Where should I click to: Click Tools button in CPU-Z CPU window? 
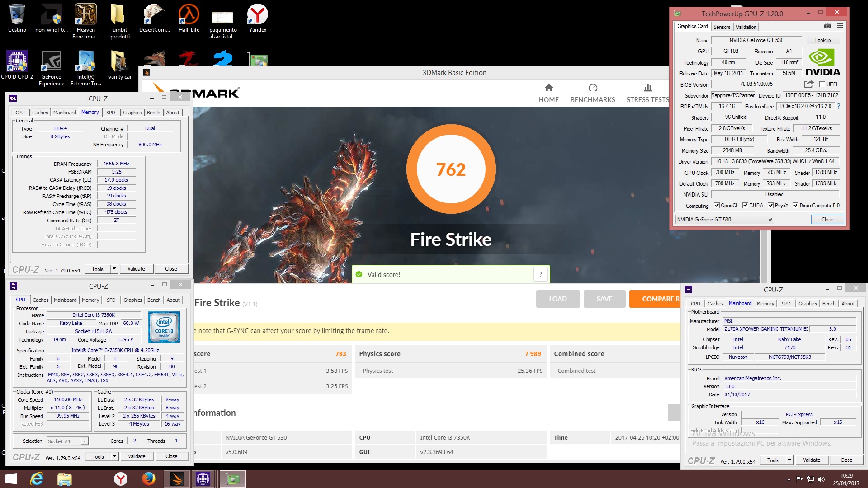click(98, 456)
